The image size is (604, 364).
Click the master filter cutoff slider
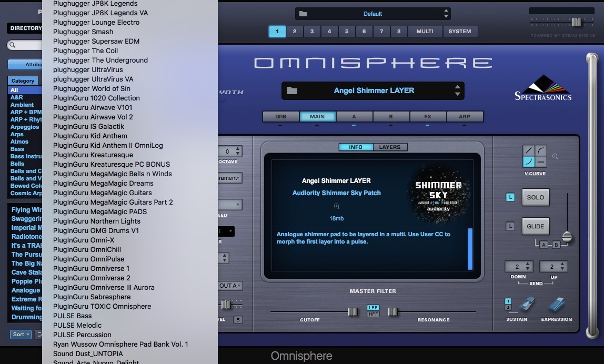click(x=353, y=311)
